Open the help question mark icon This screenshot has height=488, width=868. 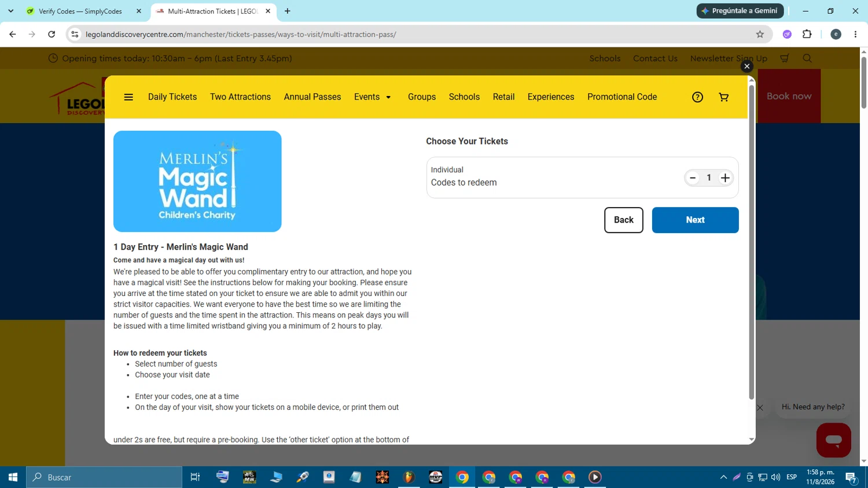pos(697,97)
